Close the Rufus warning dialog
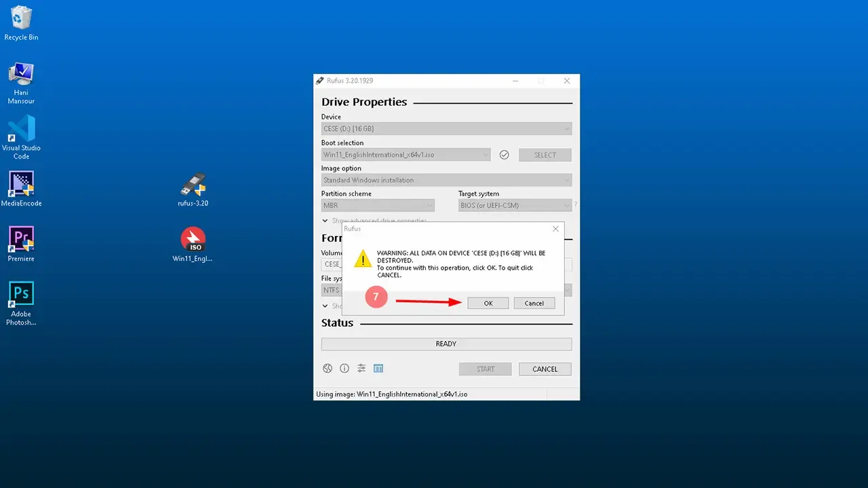The height and width of the screenshot is (488, 868). click(x=555, y=229)
